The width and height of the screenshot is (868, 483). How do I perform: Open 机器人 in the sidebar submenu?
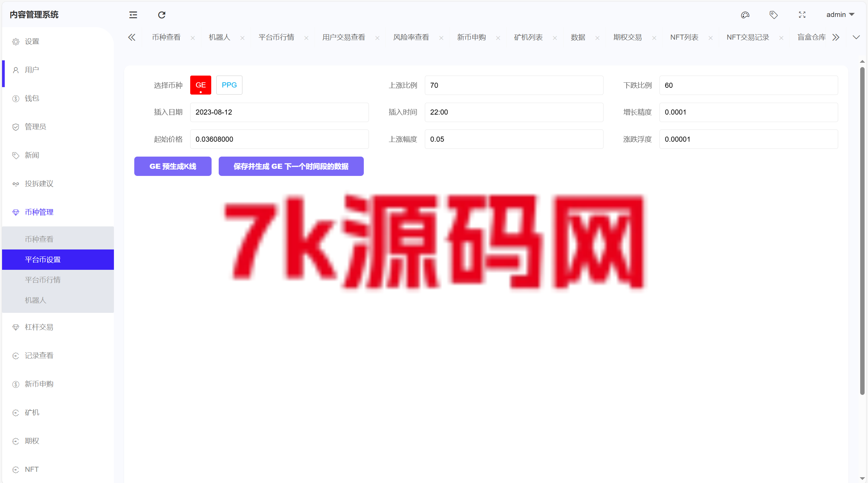point(58,300)
